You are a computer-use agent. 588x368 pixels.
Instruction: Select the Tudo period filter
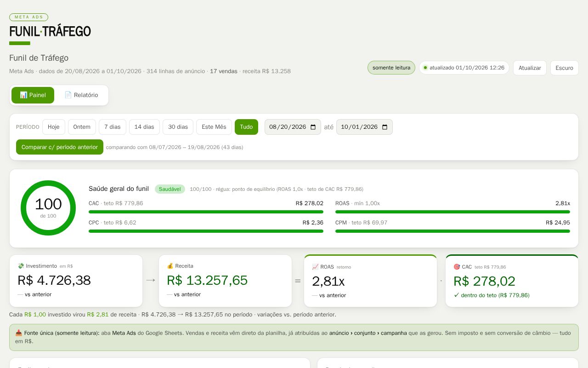coord(246,127)
